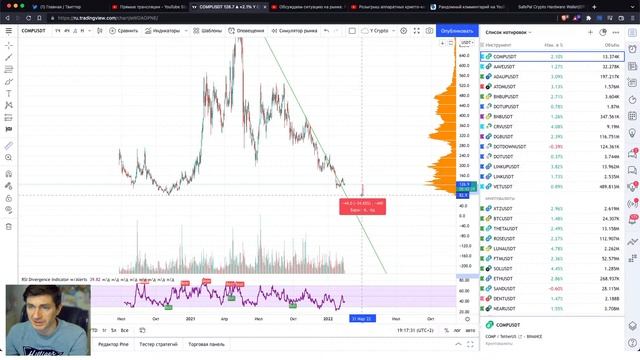Set date range to 5л
This screenshot has width=640, height=360.
114,330
